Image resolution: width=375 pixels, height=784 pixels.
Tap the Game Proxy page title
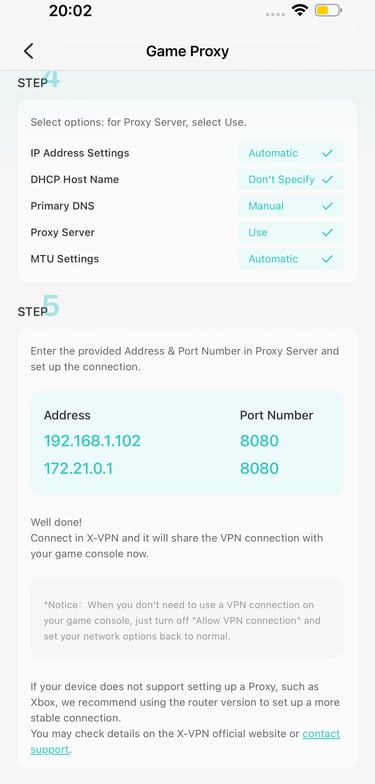click(x=188, y=51)
